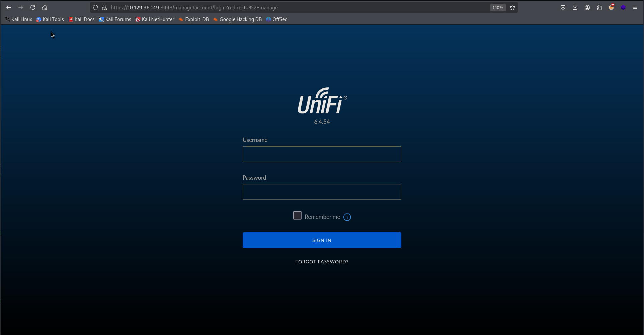The image size is (644, 335).
Task: Focus the Username input field
Action: 322,154
